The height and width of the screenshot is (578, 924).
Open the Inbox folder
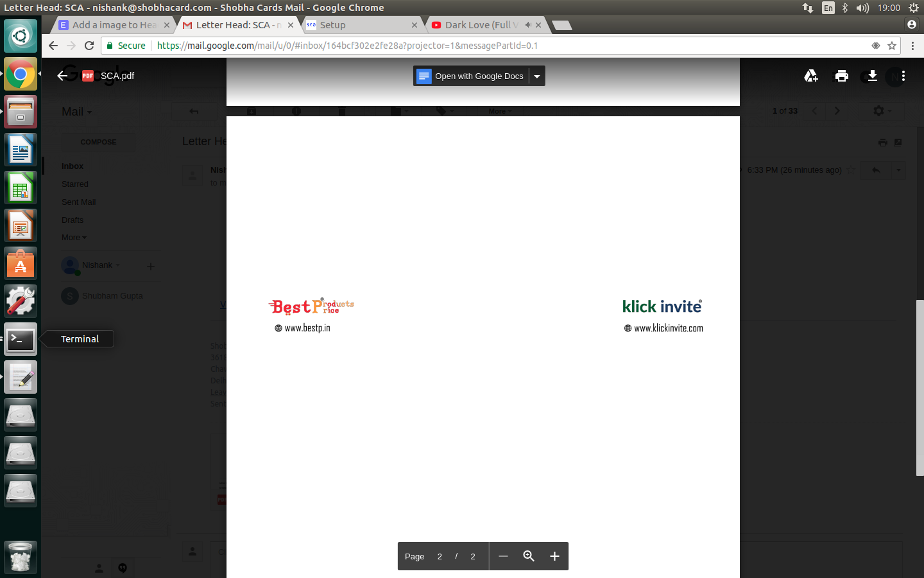coord(73,166)
